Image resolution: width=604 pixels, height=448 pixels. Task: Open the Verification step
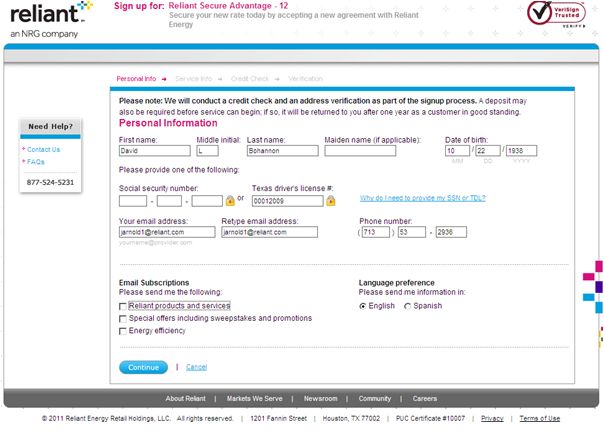(305, 79)
